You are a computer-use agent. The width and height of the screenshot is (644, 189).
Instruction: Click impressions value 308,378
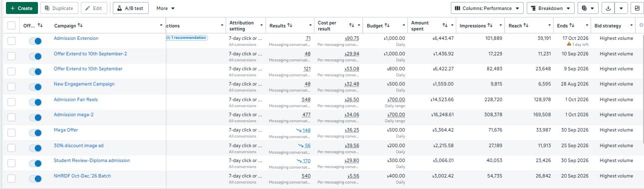pyautogui.click(x=491, y=115)
